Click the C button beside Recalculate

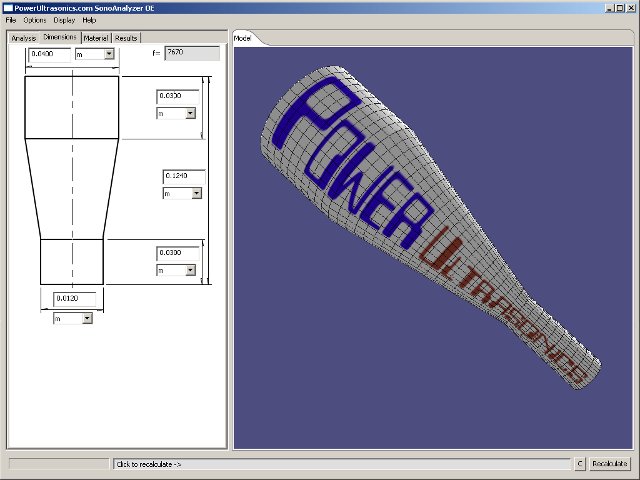click(x=580, y=464)
